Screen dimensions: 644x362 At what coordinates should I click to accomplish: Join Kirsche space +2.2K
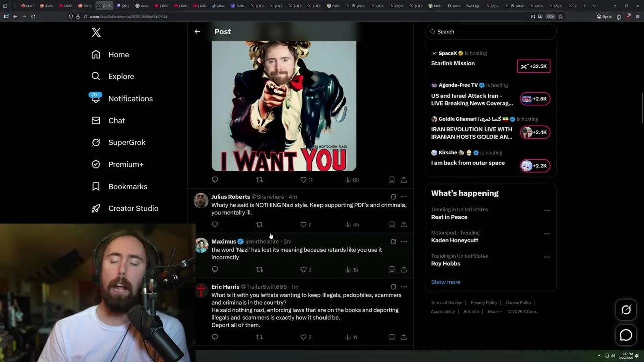point(535,166)
